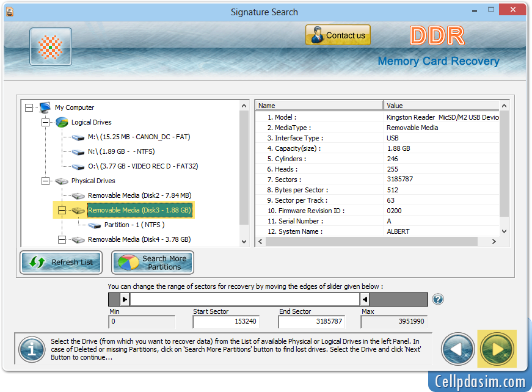The width and height of the screenshot is (532, 392).
Task: Collapse the Physical Drives node
Action: coord(45,181)
